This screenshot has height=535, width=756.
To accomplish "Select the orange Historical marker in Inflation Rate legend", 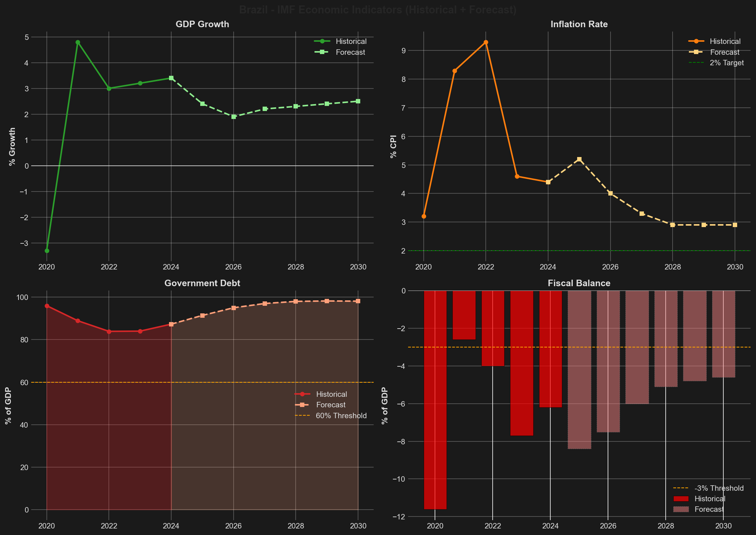I will pyautogui.click(x=697, y=41).
